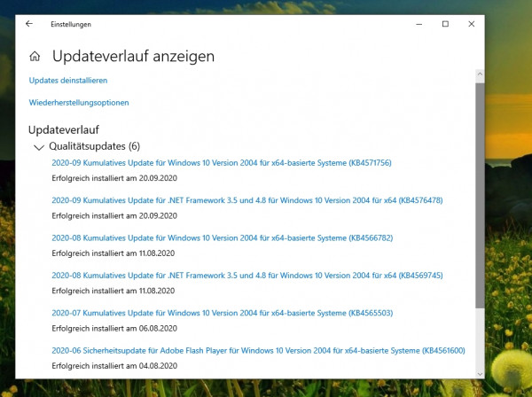The width and height of the screenshot is (532, 397).
Task: Select the Updateverlauf anzeigen page title
Action: pyautogui.click(x=133, y=57)
